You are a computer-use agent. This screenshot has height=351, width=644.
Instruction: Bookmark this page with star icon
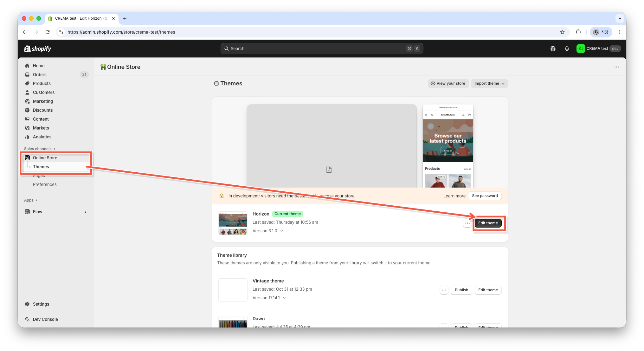[x=562, y=32]
